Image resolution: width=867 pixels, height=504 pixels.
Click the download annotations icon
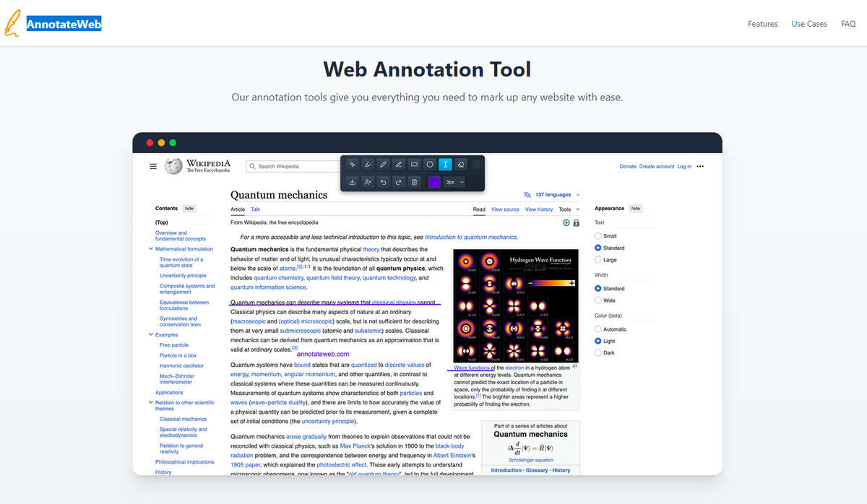[x=352, y=182]
